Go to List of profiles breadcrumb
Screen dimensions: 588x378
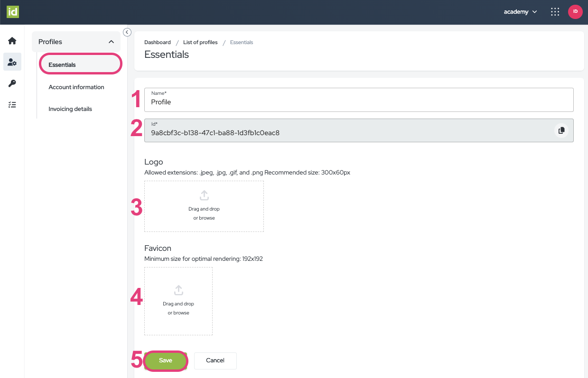point(200,42)
